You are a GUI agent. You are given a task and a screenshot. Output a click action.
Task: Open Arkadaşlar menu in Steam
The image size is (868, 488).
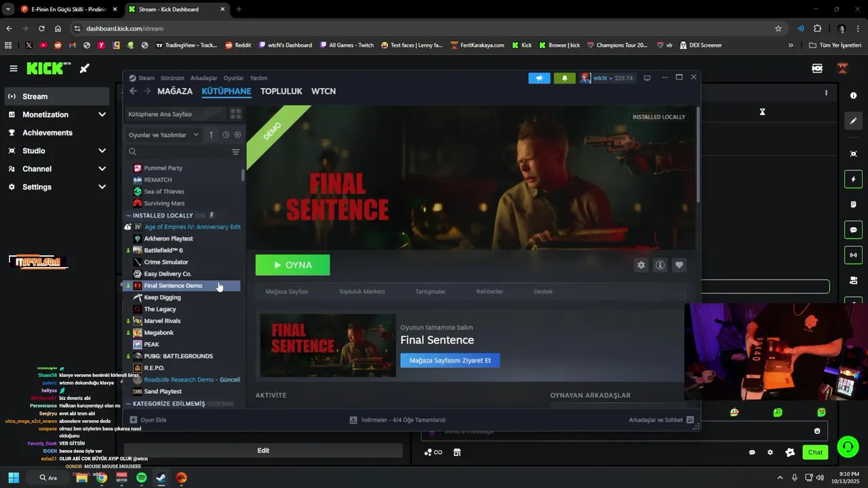(x=204, y=78)
